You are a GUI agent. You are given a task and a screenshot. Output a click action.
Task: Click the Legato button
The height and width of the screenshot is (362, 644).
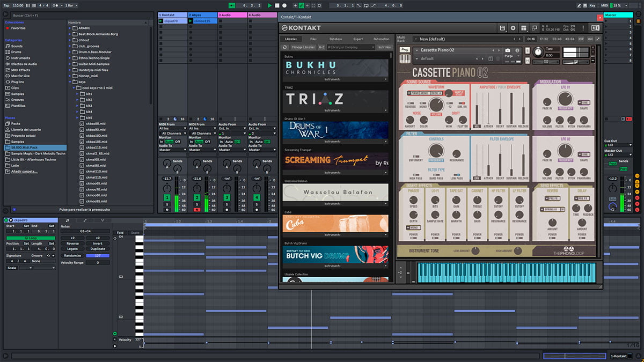[72, 249]
